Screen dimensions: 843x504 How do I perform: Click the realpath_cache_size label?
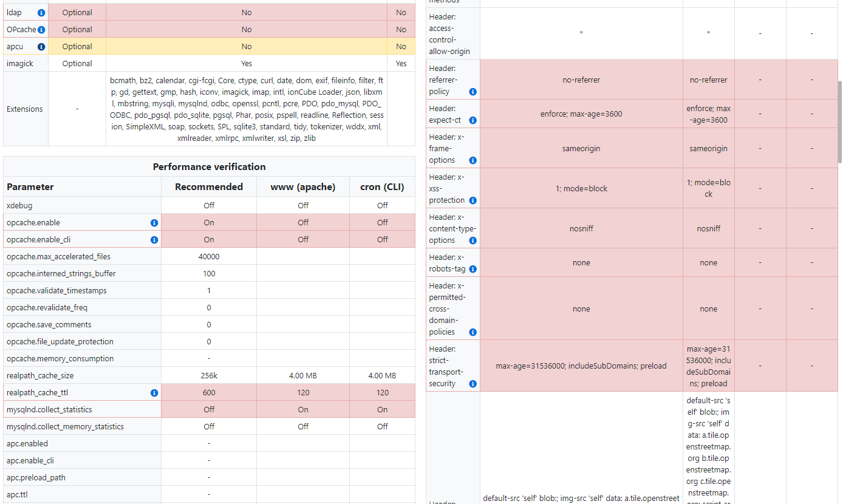40,376
